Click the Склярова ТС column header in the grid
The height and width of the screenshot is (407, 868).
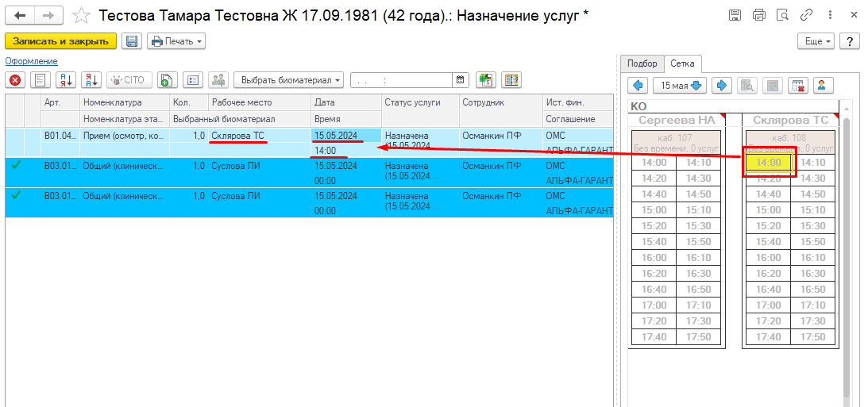[x=790, y=121]
